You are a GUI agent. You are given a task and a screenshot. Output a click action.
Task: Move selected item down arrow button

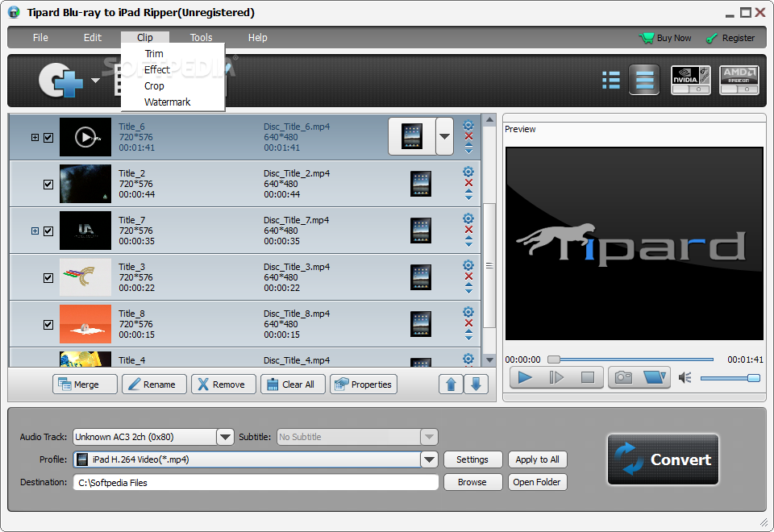476,384
